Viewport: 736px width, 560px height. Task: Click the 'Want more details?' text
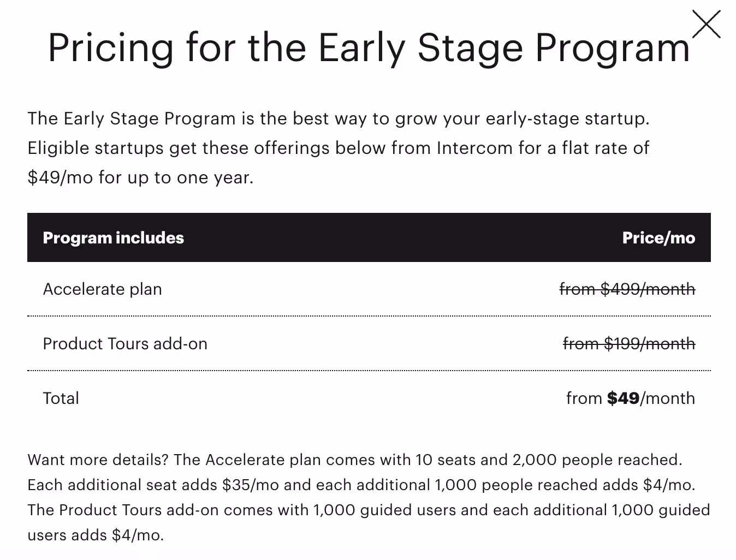98,460
